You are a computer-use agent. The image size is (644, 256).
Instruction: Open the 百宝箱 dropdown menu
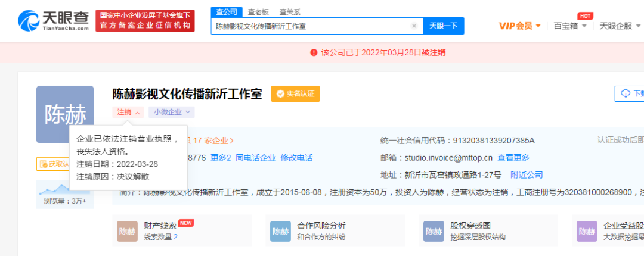[x=570, y=26]
